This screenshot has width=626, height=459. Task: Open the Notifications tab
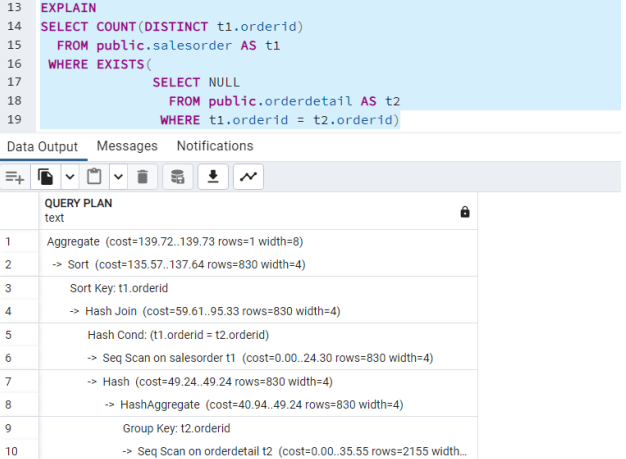tap(215, 146)
